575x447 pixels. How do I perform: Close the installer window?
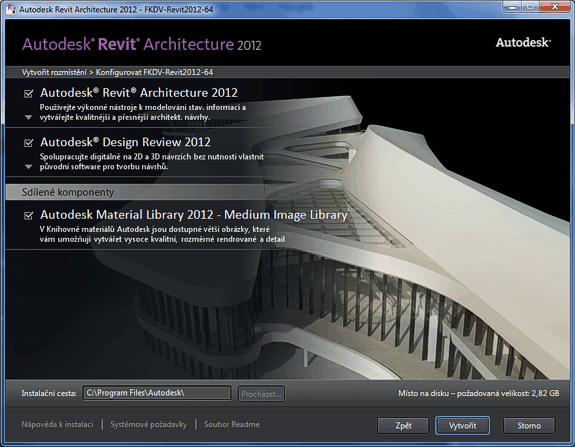[x=555, y=7]
